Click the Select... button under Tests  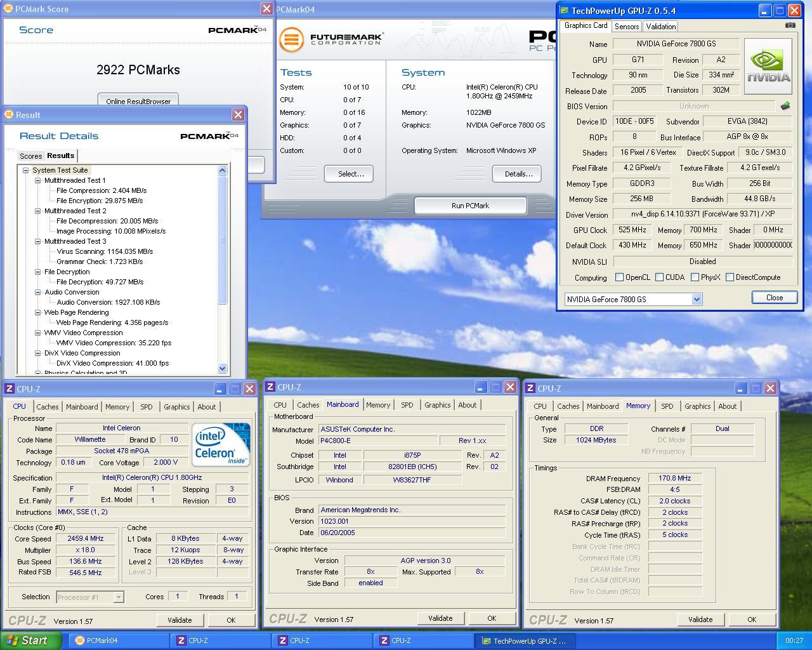pyautogui.click(x=349, y=174)
